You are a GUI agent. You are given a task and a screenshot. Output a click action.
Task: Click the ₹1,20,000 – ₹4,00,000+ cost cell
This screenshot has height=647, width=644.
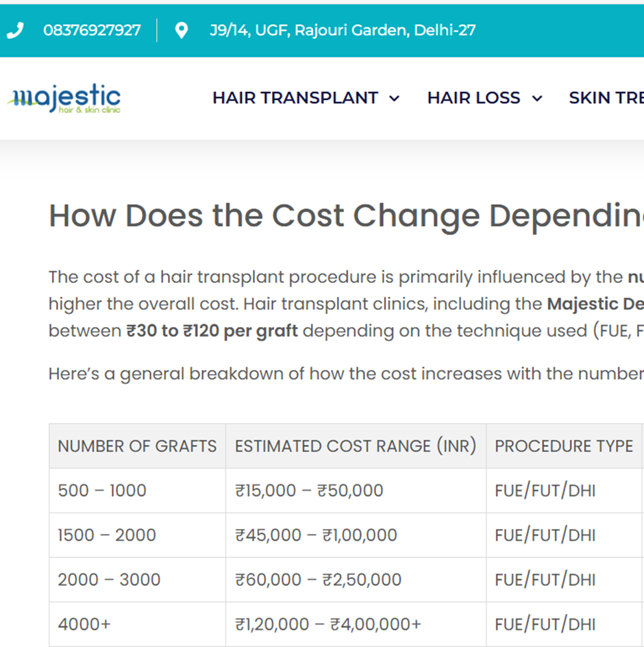(x=328, y=624)
